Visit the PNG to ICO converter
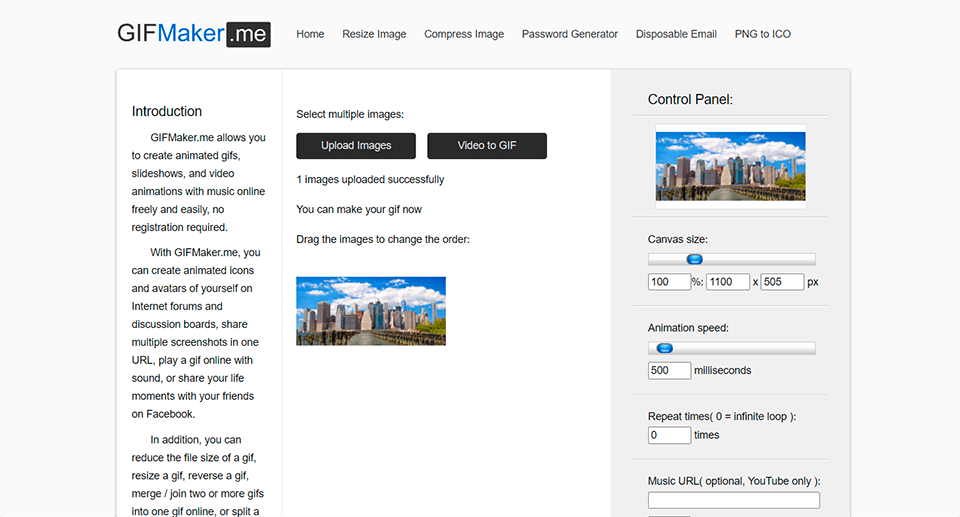Image resolution: width=960 pixels, height=517 pixels. point(762,34)
